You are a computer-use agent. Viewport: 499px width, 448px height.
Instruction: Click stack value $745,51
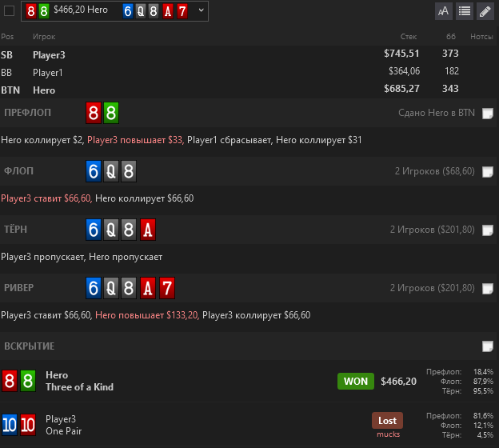point(401,54)
